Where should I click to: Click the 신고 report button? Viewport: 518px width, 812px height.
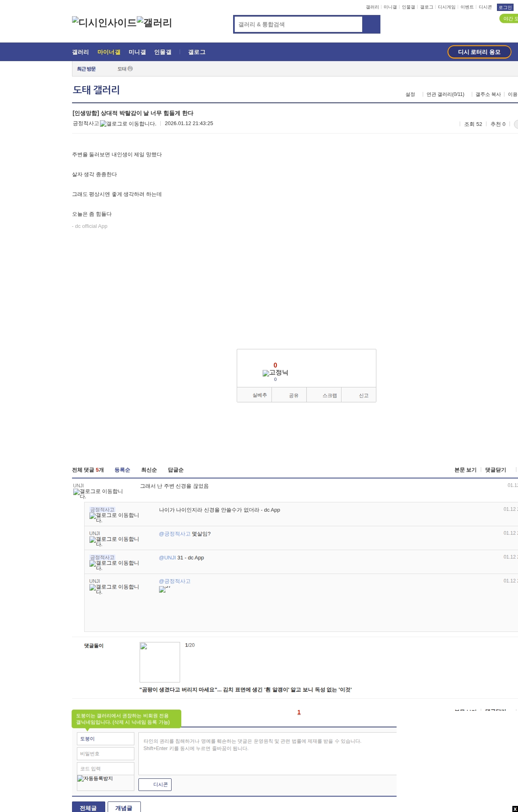(x=359, y=395)
